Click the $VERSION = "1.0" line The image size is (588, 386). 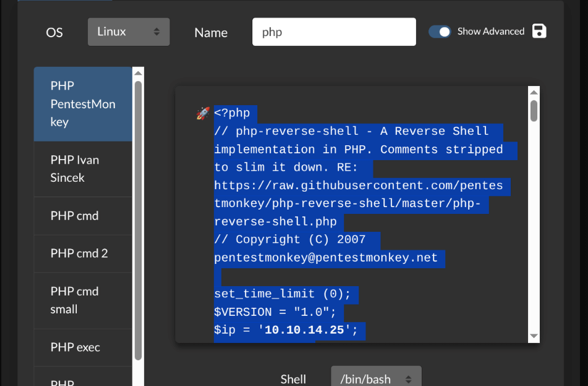coord(275,312)
